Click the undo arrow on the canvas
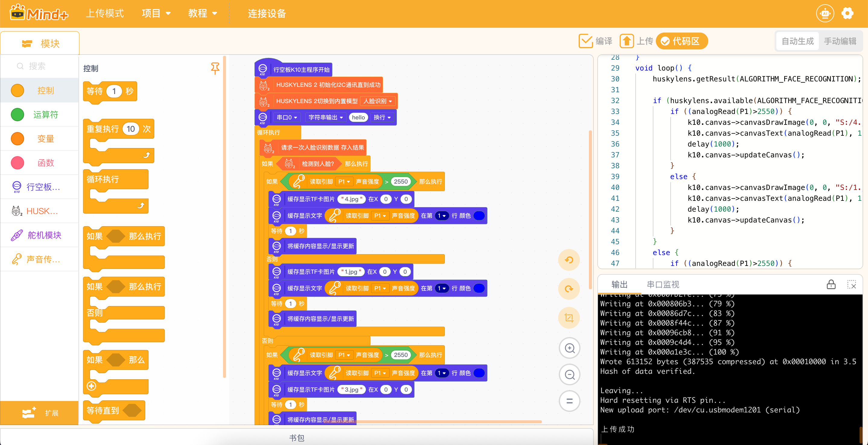868x445 pixels. pos(569,260)
